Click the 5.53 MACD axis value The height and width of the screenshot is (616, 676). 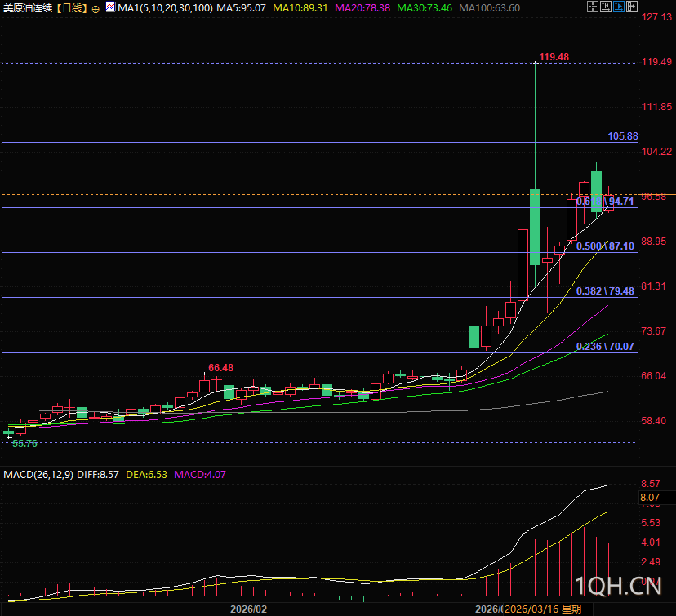pos(651,523)
